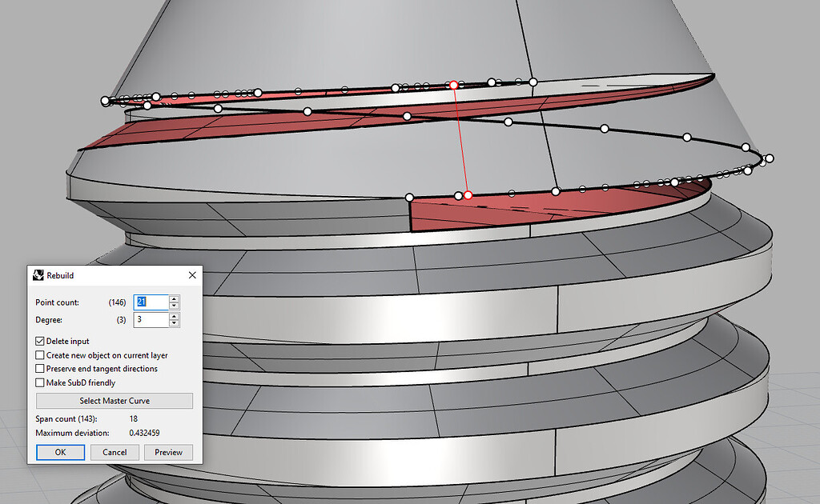The image size is (820, 504).
Task: Check Preserve end tangent directions
Action: coord(39,369)
